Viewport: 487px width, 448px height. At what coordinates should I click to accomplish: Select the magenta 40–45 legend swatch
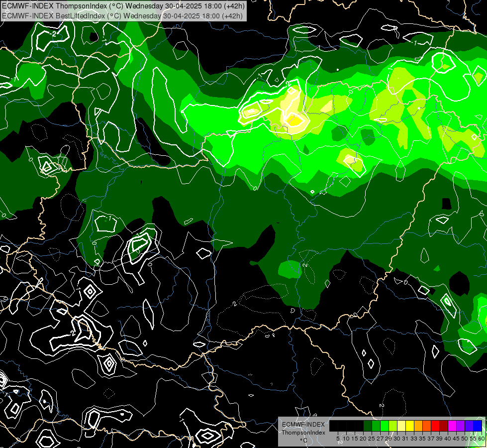(x=452, y=426)
